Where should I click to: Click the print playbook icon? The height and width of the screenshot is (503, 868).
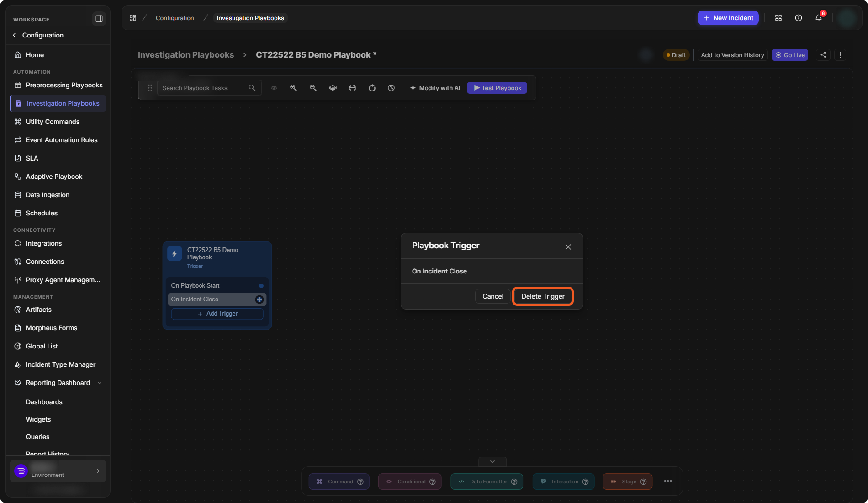(x=352, y=88)
